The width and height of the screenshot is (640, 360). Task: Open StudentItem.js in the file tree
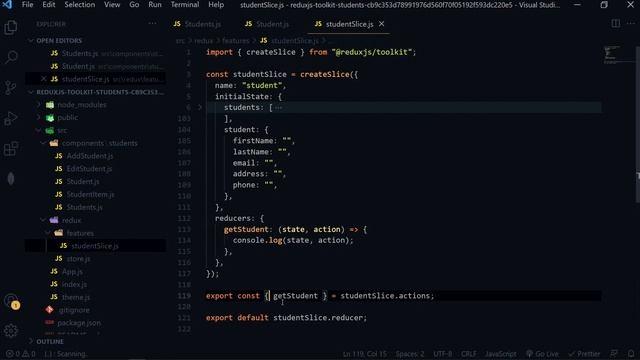(x=90, y=195)
